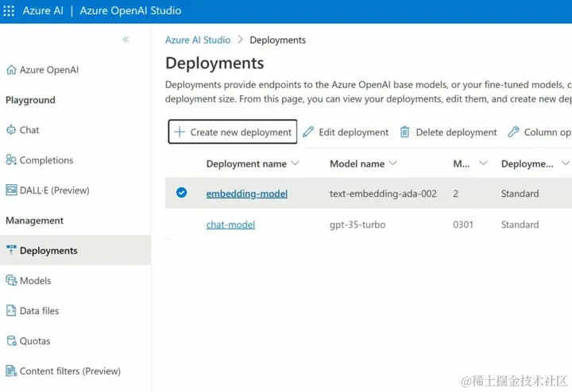This screenshot has width=572, height=392.
Task: Click the Content filters icon
Action: pyautogui.click(x=11, y=371)
